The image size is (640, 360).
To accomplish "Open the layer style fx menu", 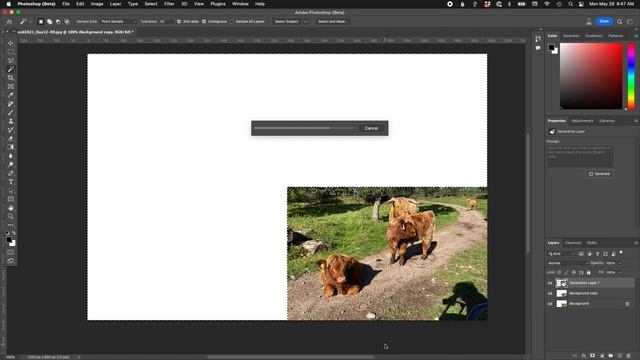I will pos(584,356).
